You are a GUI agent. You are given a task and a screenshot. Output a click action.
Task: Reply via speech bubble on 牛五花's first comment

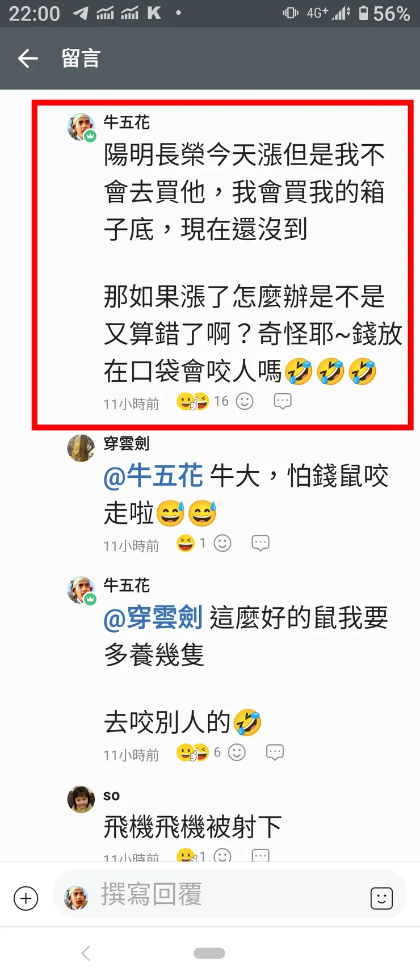(x=283, y=401)
